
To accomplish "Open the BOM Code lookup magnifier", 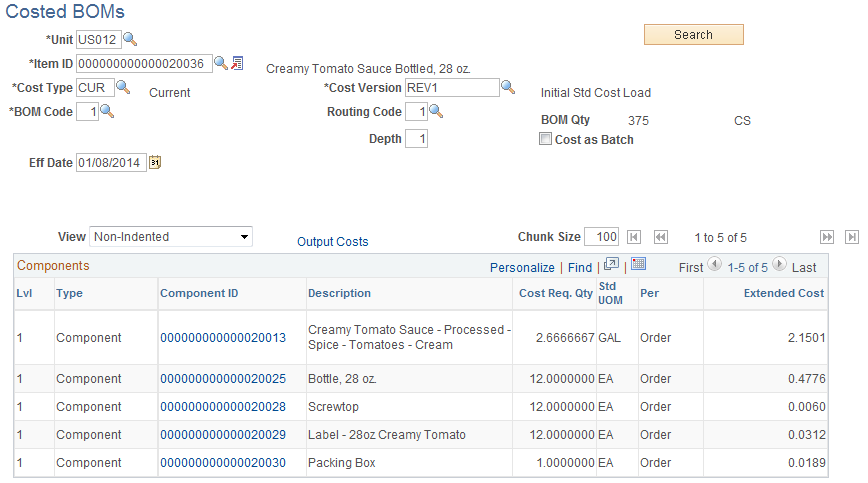I will pyautogui.click(x=107, y=111).
